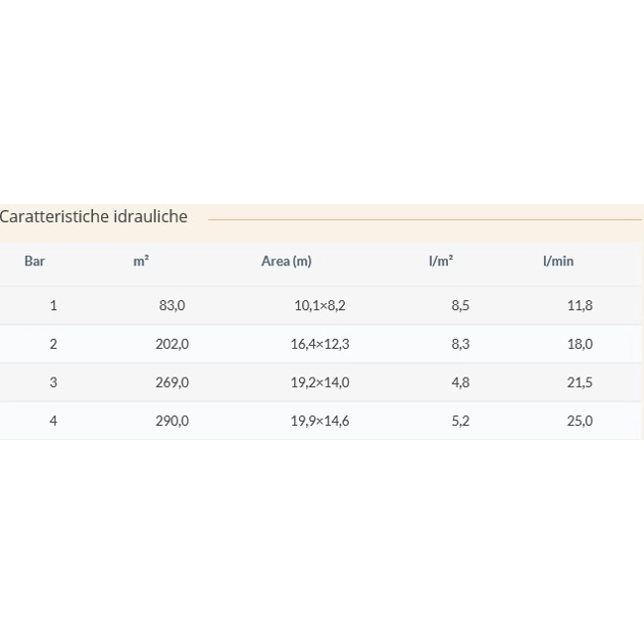The image size is (644, 644).
Task: Select area cell 10,1×8,2
Action: pos(320,305)
